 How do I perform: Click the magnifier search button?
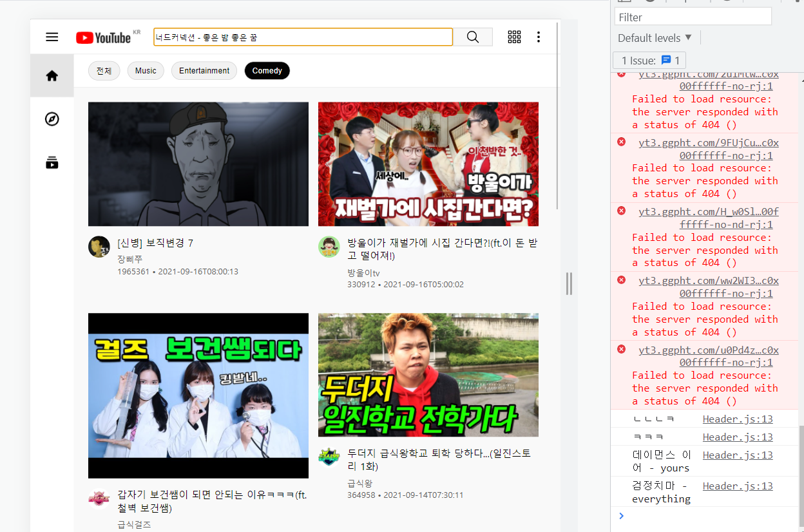[x=473, y=37]
